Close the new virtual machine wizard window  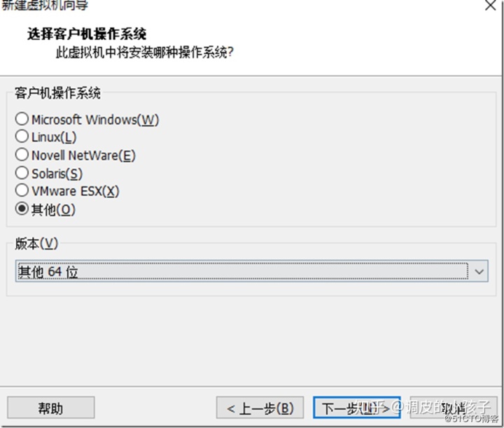[x=490, y=5]
